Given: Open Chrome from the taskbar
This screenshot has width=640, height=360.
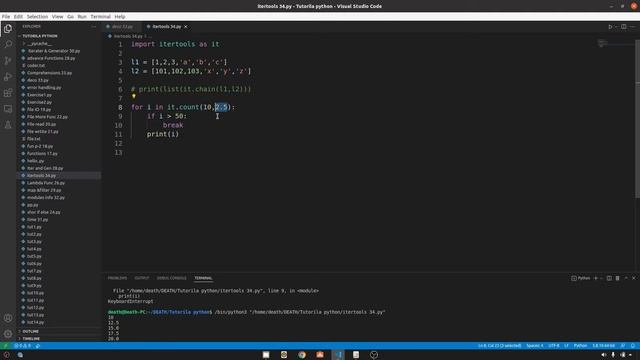Looking at the screenshot, I should pos(302,355).
